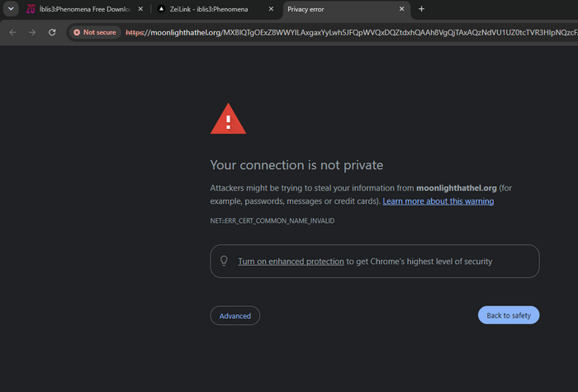Open Learn more about this warning link

pos(438,201)
